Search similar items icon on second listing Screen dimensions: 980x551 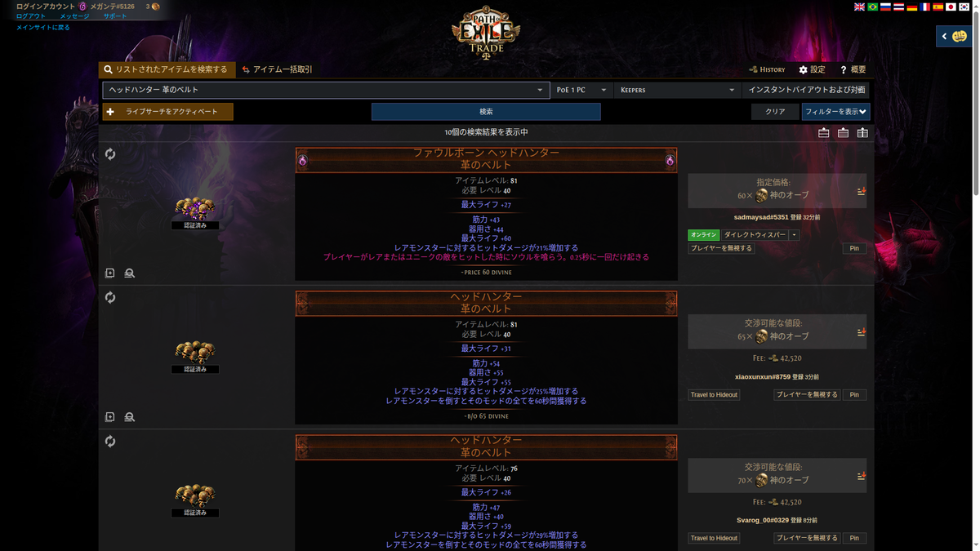tap(129, 417)
